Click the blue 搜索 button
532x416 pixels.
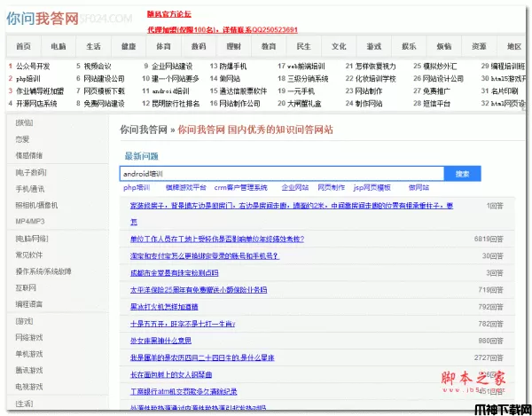point(462,174)
